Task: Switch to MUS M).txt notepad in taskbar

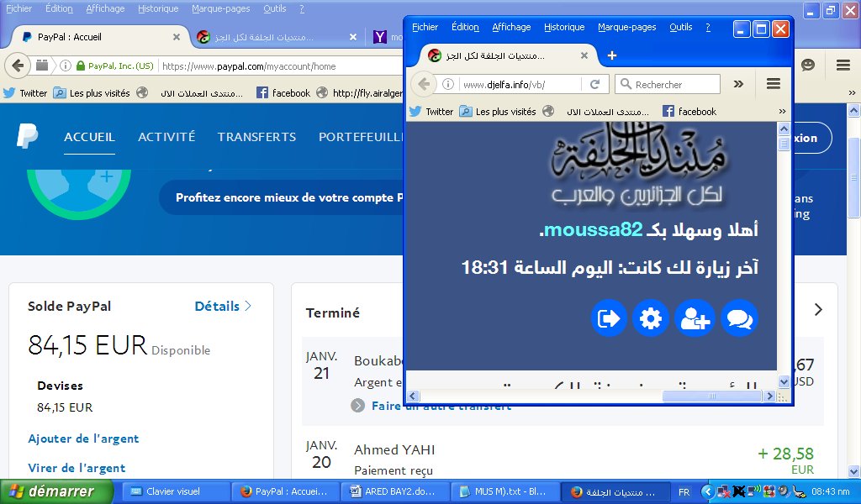Action: coord(504,491)
